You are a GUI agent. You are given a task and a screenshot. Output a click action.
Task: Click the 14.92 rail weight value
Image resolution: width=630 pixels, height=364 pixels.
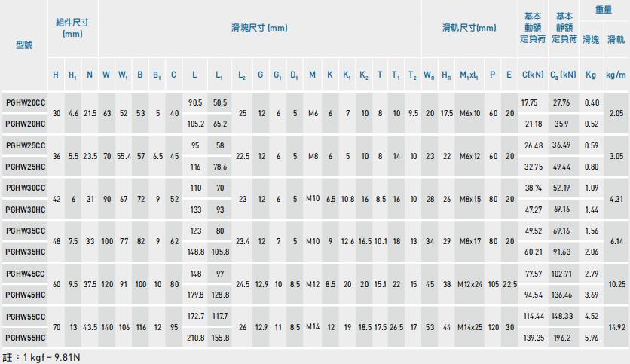tap(616, 326)
